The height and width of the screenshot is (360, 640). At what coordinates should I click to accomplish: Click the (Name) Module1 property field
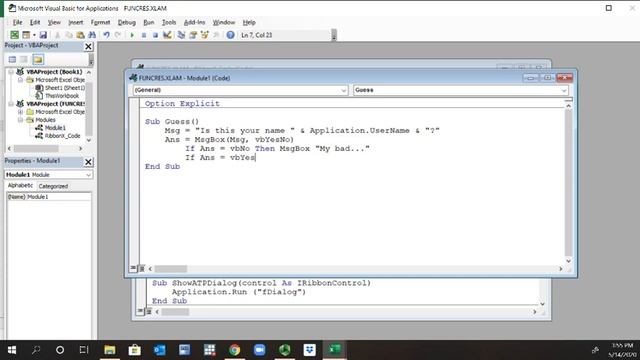(x=49, y=197)
